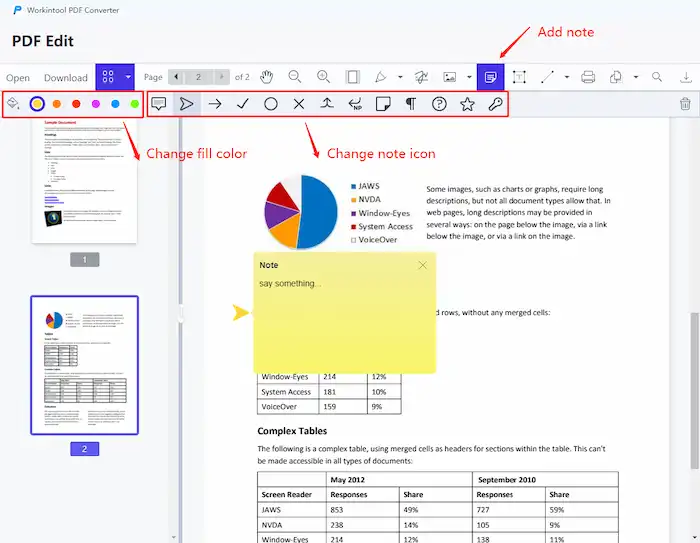Select the magenta fill color
Viewport: 700px width, 543px height.
96,104
